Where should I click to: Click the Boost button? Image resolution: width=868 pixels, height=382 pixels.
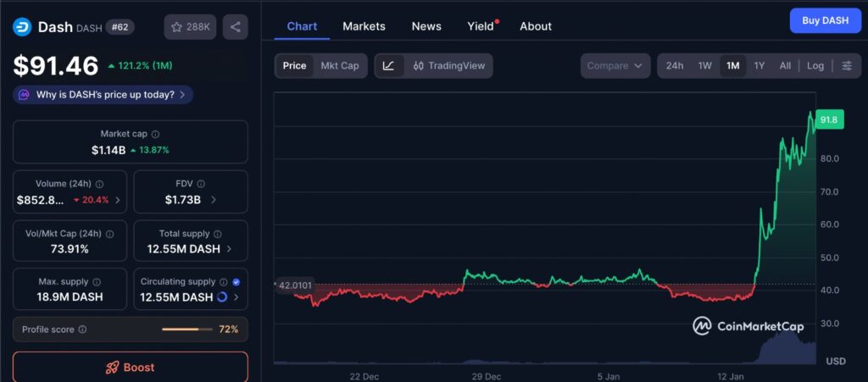pyautogui.click(x=130, y=367)
